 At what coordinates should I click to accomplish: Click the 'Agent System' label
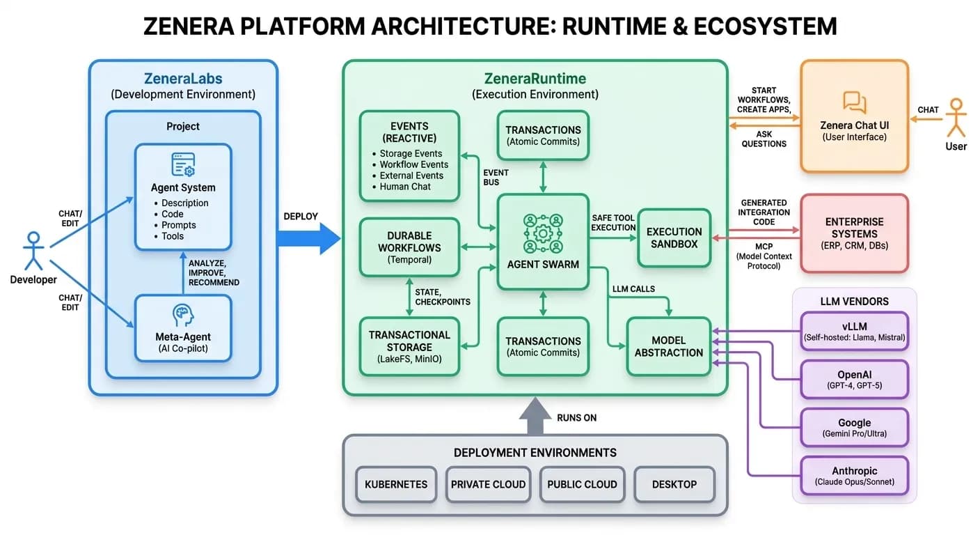tap(183, 188)
